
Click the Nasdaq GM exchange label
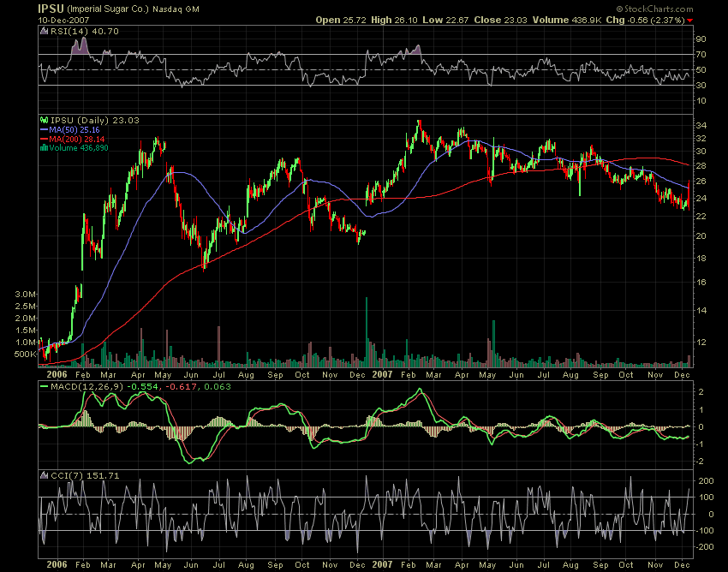point(176,9)
